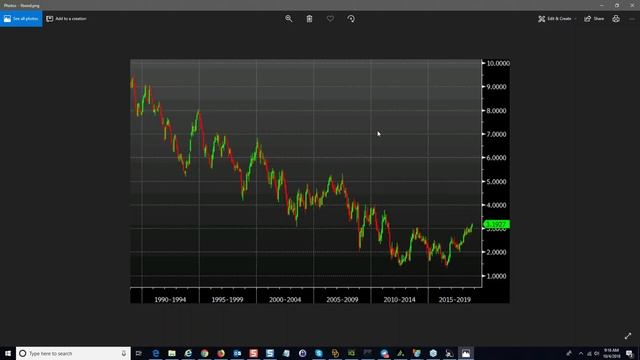Rotate the photo using the rotate icon
The width and height of the screenshot is (640, 360).
[351, 19]
